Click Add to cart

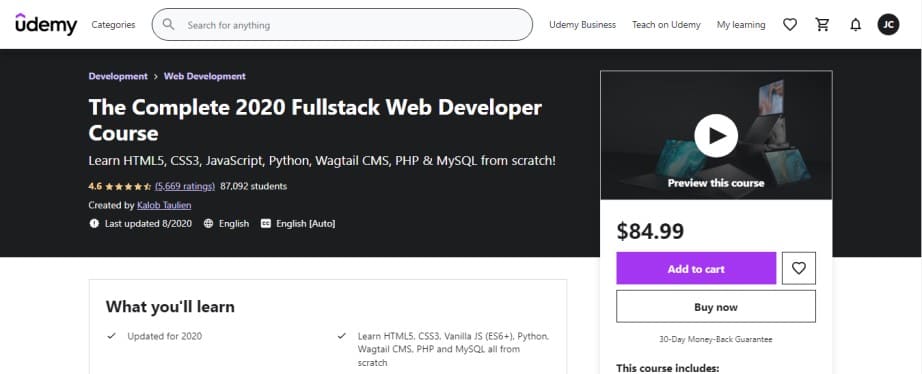696,268
